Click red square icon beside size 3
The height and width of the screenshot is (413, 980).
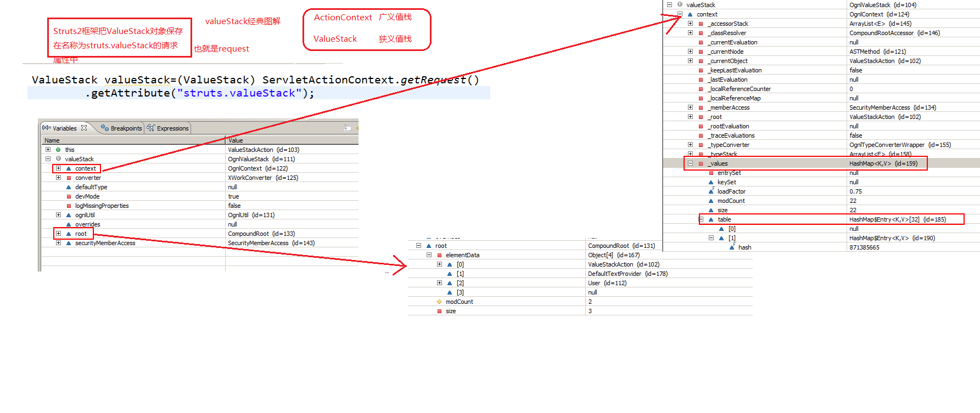439,311
